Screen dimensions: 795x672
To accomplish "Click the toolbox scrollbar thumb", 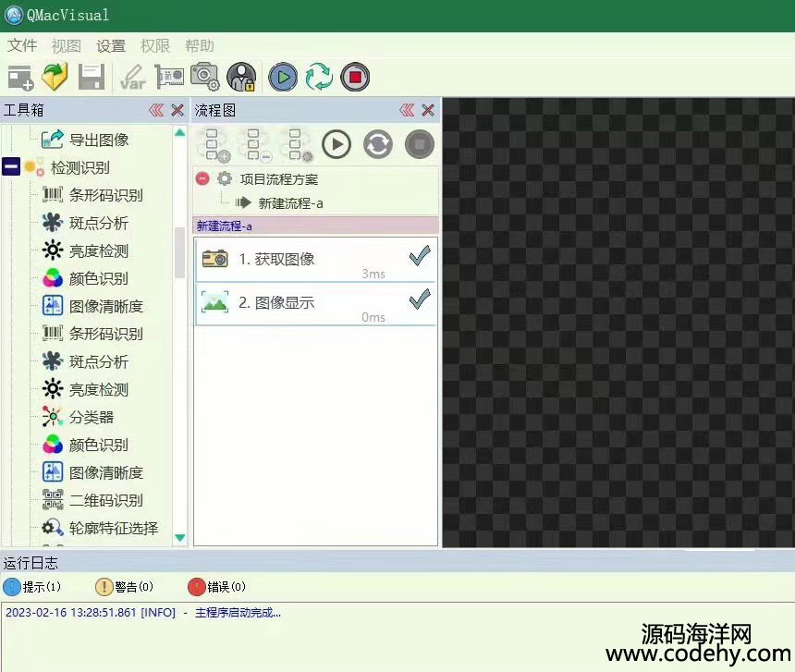I will [x=179, y=252].
